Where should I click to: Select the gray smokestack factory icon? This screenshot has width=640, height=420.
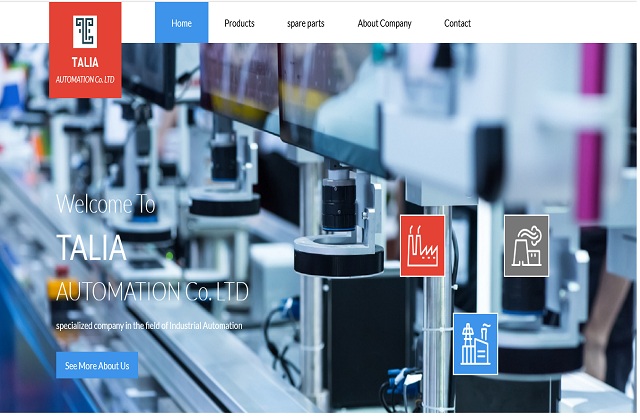[x=526, y=245]
